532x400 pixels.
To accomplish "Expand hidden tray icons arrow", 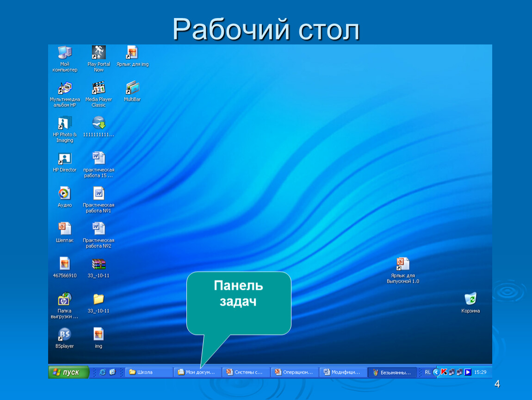I will 436,372.
